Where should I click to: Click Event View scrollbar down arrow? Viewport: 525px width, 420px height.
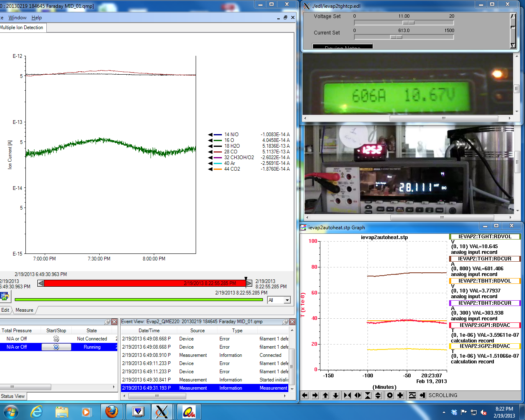click(292, 388)
